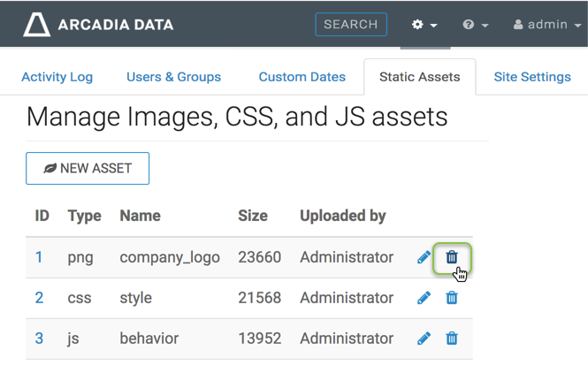Expand the help question mark menu
This screenshot has height=373, width=588.
click(476, 25)
